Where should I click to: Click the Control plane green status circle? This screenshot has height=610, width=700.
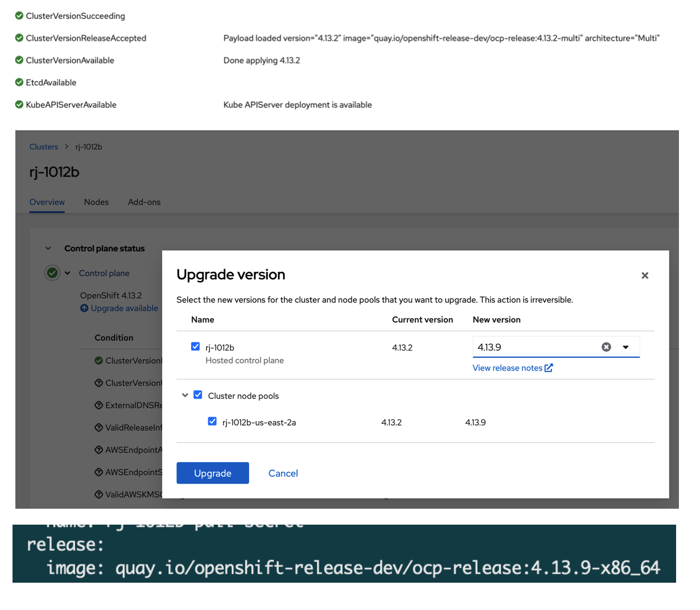(52, 273)
